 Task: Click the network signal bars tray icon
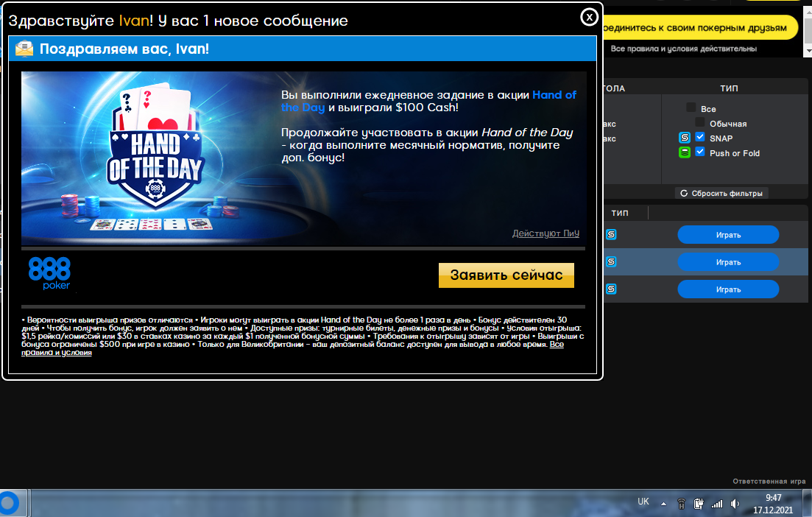click(x=717, y=504)
